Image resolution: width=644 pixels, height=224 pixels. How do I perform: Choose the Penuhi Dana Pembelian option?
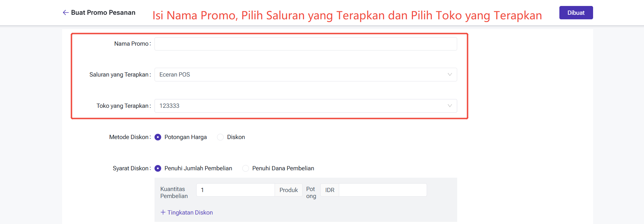click(246, 169)
